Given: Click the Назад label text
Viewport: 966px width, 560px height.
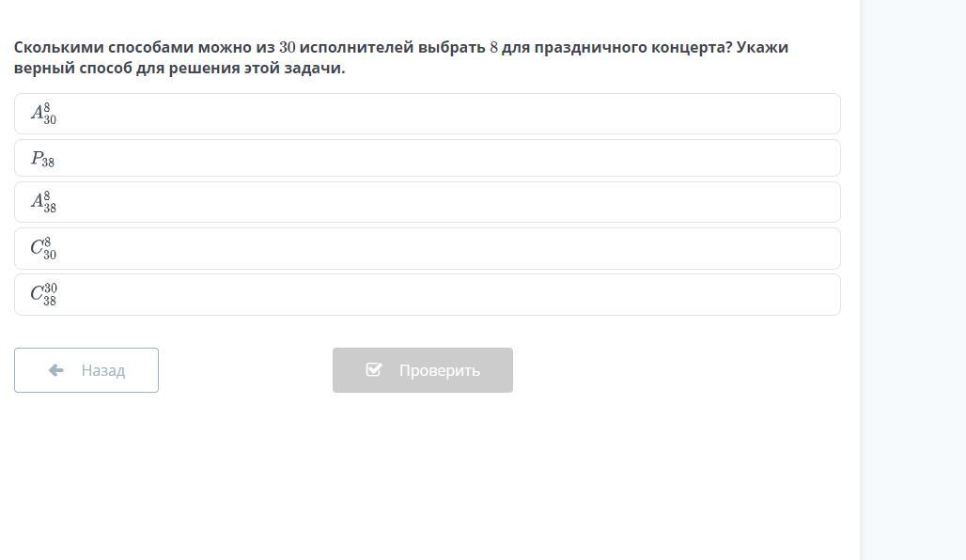Looking at the screenshot, I should click(x=102, y=370).
